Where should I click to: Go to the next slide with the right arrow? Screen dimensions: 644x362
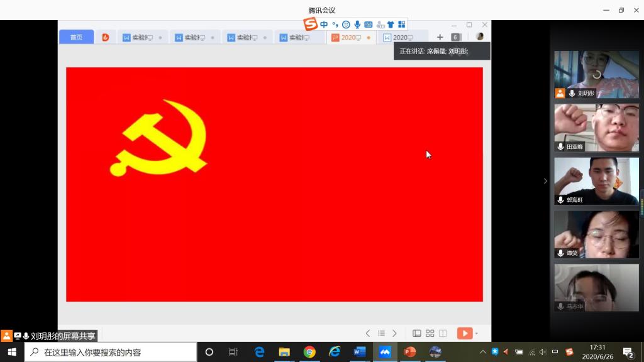395,333
